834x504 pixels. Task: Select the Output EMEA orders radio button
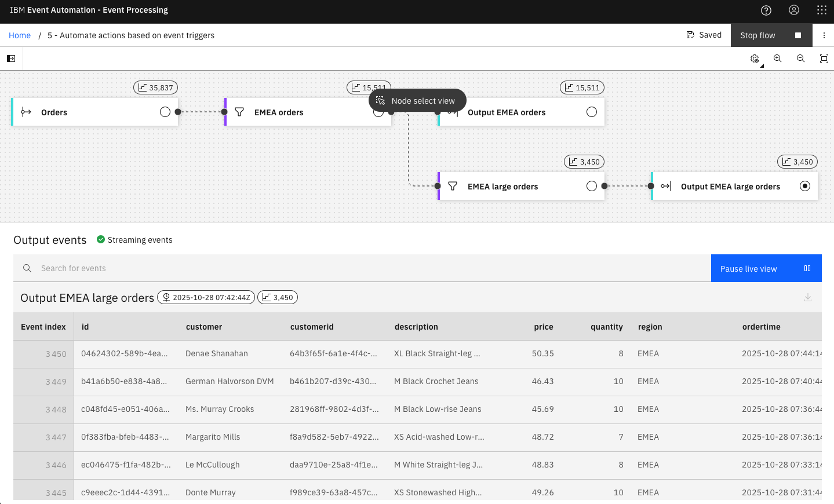591,112
